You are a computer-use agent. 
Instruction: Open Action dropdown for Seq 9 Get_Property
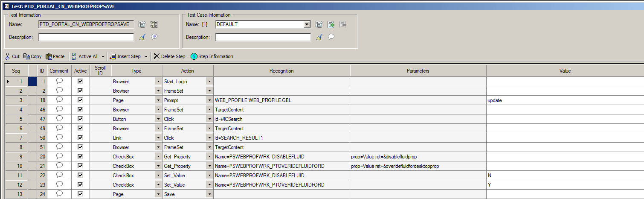[x=209, y=156]
